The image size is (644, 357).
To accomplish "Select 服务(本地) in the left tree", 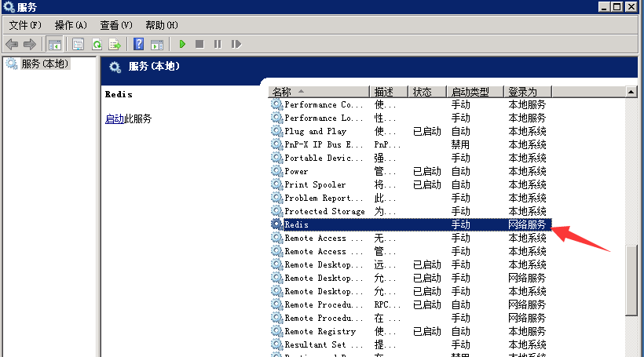I will pos(45,64).
